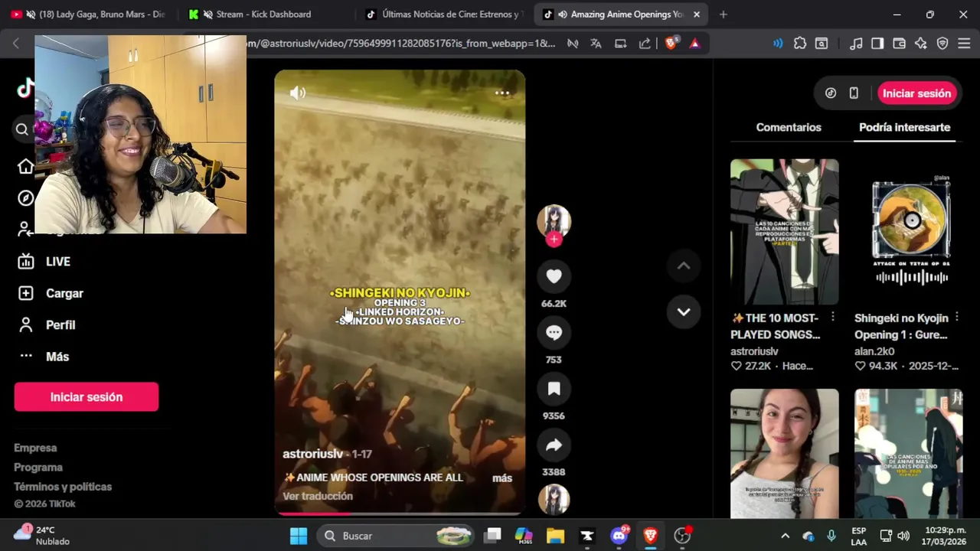
Task: Click the Iniciar sesión button in the left sidebar
Action: pyautogui.click(x=87, y=397)
